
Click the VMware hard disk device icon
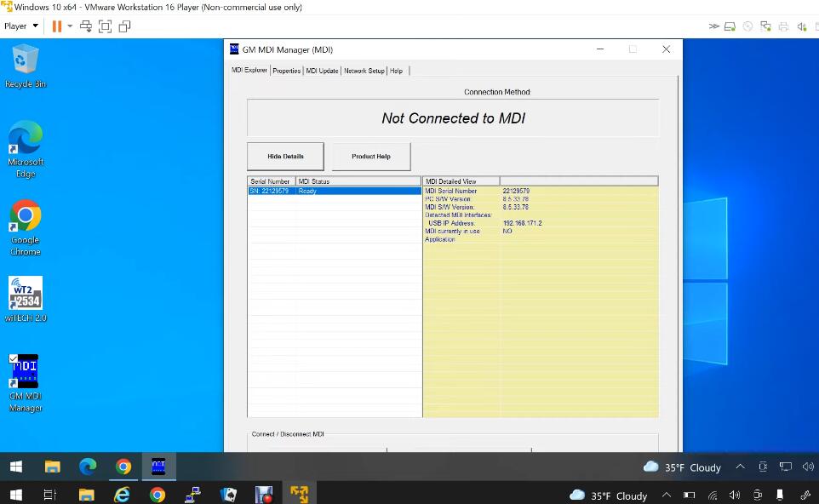[x=730, y=26]
